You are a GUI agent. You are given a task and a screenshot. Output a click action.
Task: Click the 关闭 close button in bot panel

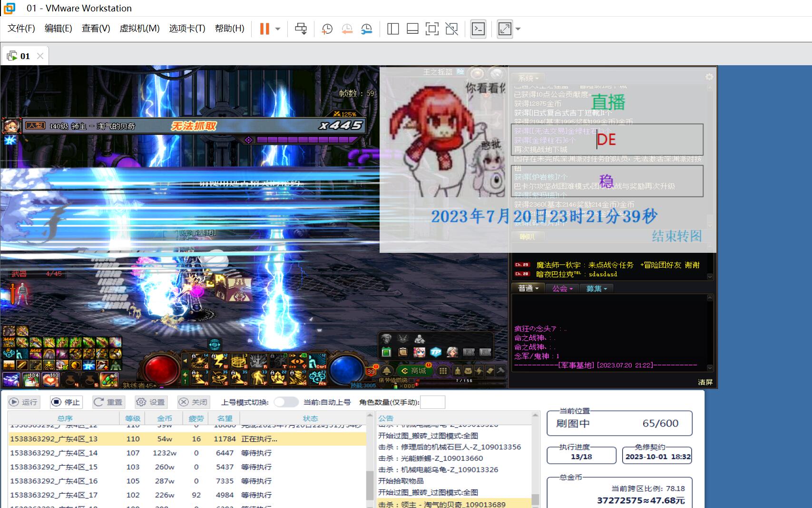click(194, 402)
